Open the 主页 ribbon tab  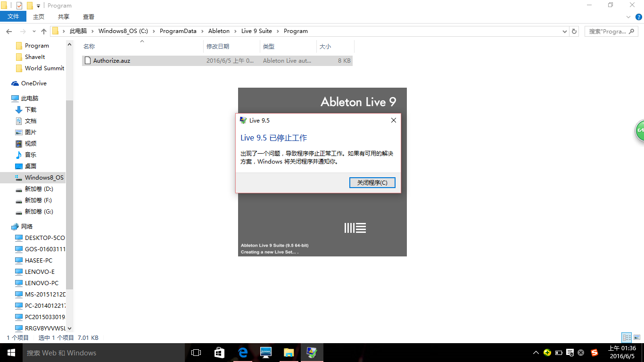pyautogui.click(x=39, y=17)
